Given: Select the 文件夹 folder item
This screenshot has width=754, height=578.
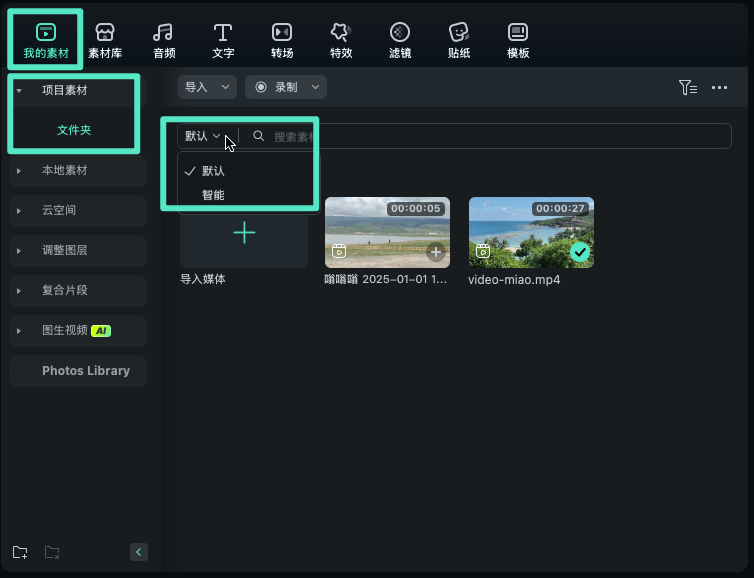Looking at the screenshot, I should (x=74, y=130).
